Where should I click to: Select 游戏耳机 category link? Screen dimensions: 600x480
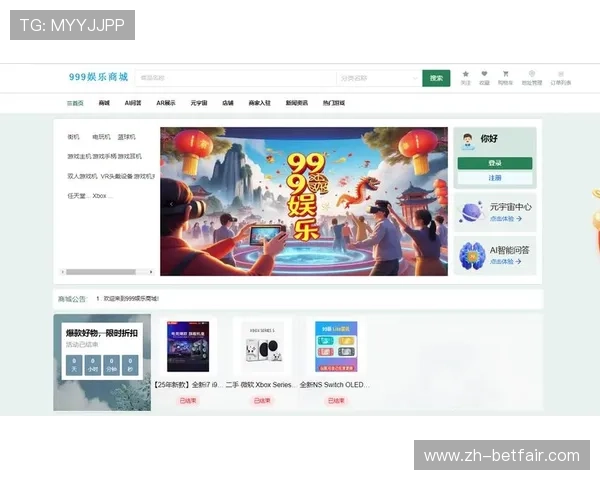click(130, 156)
